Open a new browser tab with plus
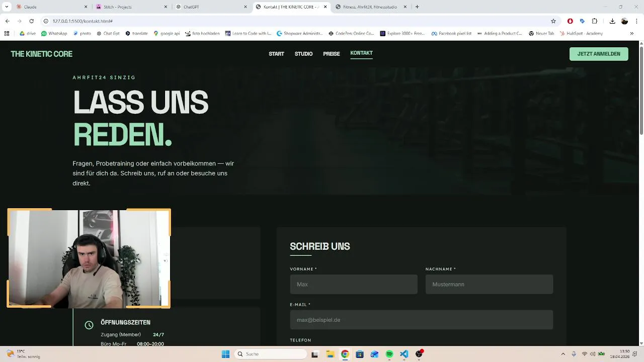Screen dimensions: 644x362 point(417,7)
